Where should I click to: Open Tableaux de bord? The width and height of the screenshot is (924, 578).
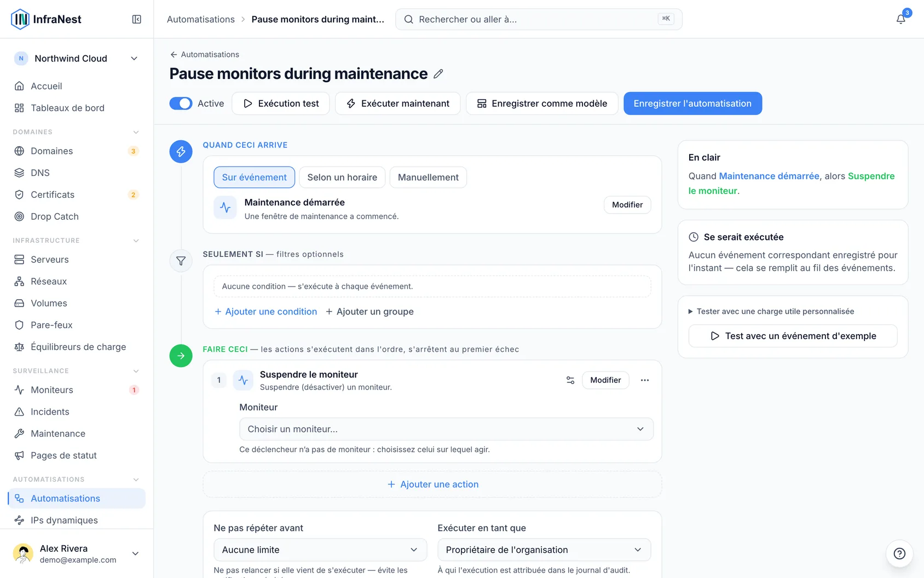click(77, 108)
